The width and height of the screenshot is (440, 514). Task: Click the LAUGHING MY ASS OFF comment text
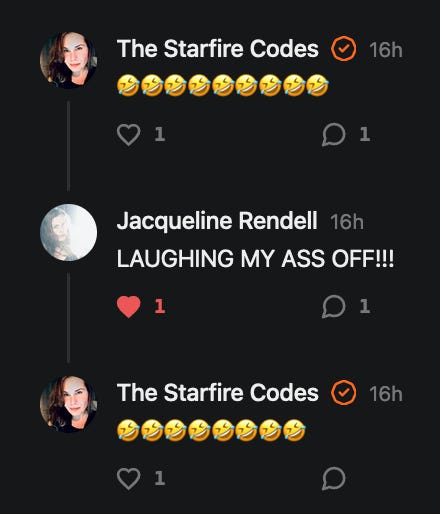pyautogui.click(x=255, y=259)
